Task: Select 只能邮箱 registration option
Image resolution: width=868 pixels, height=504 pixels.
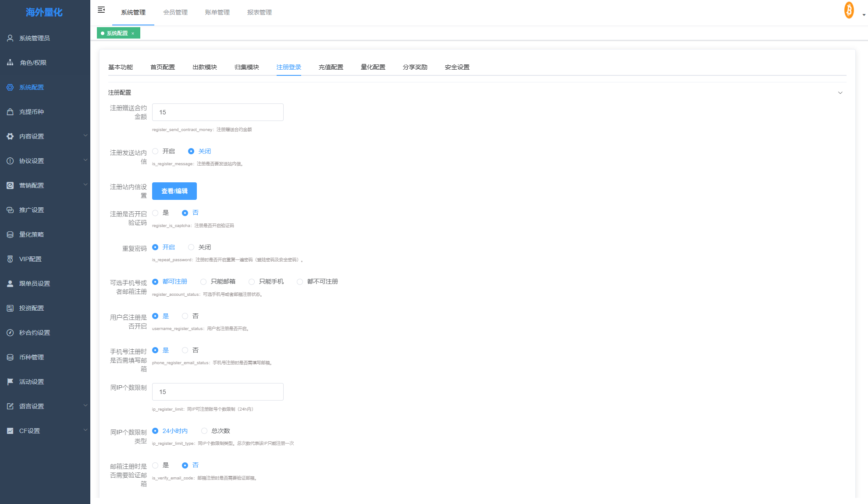Action: pyautogui.click(x=203, y=282)
